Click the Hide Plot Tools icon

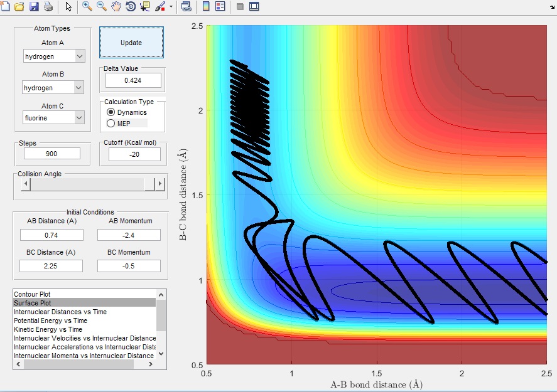pos(240,6)
